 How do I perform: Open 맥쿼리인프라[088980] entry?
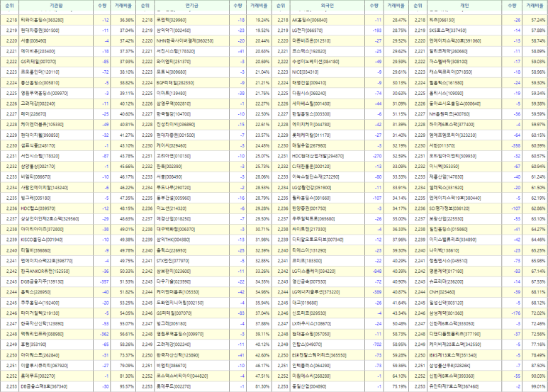click(42, 335)
